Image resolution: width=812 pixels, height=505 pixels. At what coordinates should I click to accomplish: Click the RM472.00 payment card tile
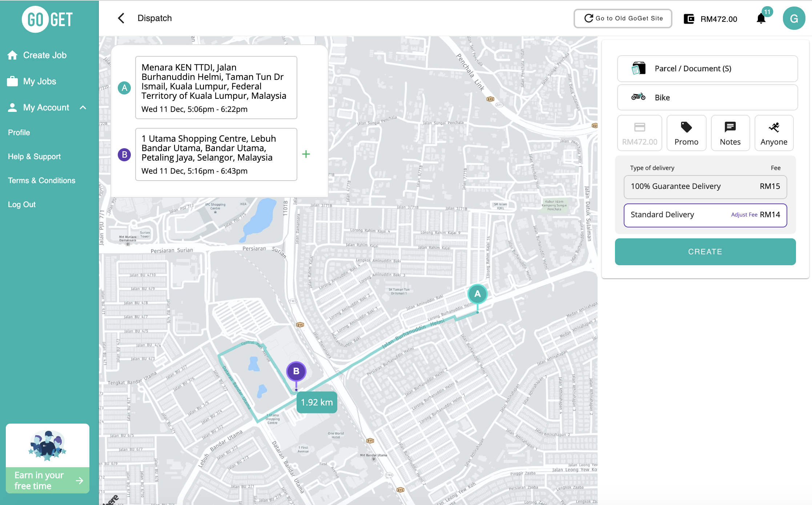[639, 133]
